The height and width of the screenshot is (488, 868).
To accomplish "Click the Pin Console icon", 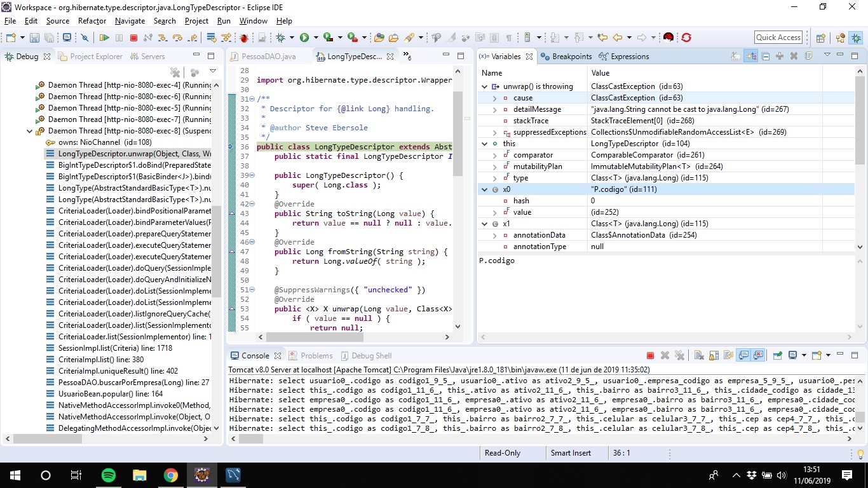I will pos(777,356).
